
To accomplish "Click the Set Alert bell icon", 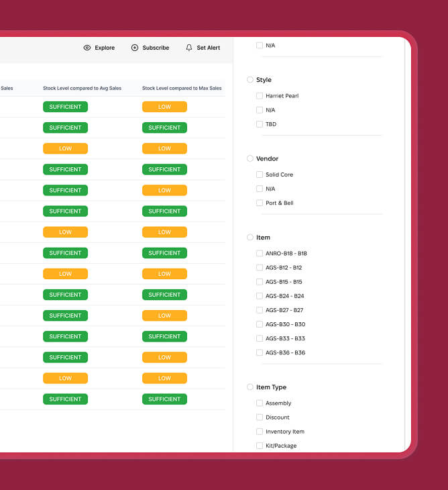I will (x=189, y=48).
